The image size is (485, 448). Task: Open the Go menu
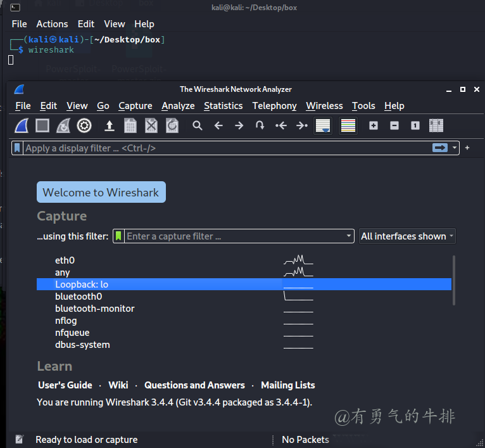coord(103,106)
